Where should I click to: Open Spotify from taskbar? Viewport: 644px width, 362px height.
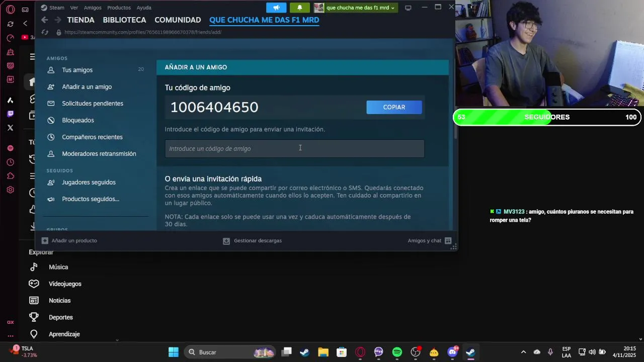click(x=397, y=352)
